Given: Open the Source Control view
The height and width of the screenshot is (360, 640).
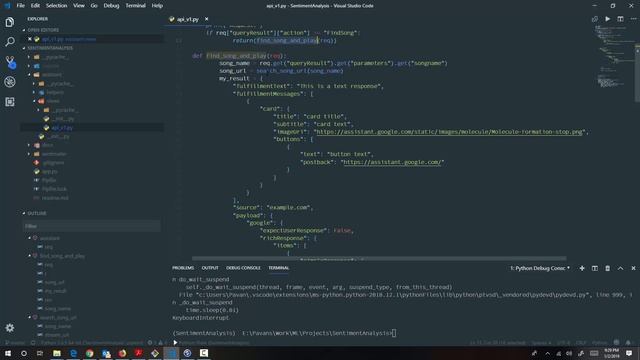Looking at the screenshot, I should pos(10,62).
